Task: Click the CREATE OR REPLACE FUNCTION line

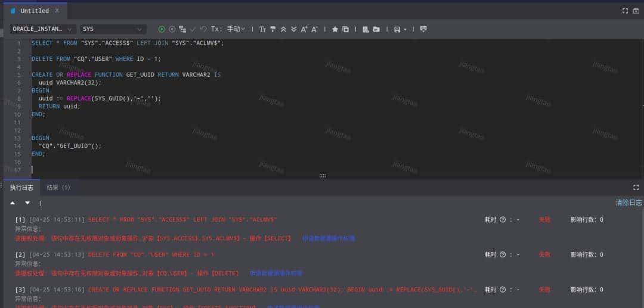Action: click(x=126, y=75)
